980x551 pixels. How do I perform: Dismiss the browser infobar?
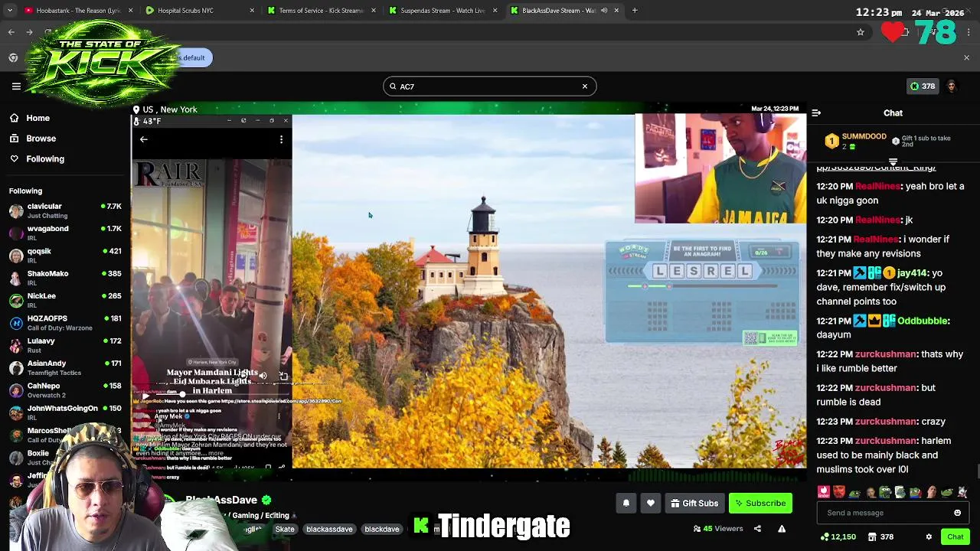[966, 58]
